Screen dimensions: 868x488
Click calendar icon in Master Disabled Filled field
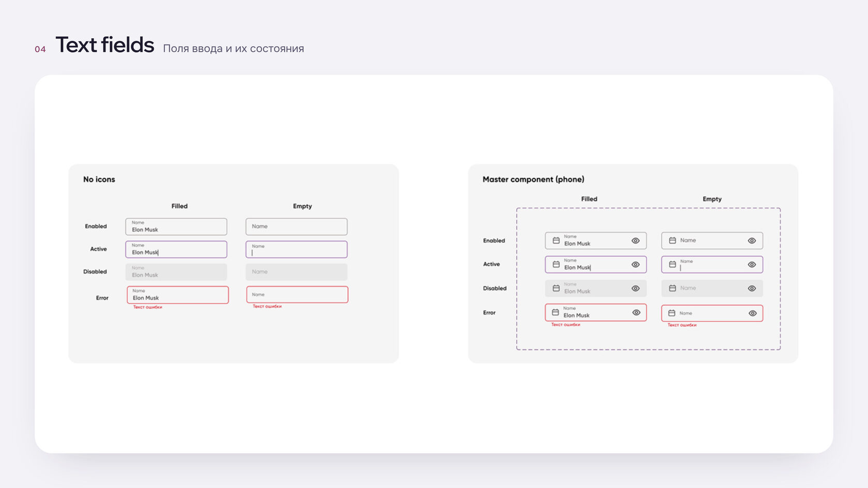tap(556, 288)
